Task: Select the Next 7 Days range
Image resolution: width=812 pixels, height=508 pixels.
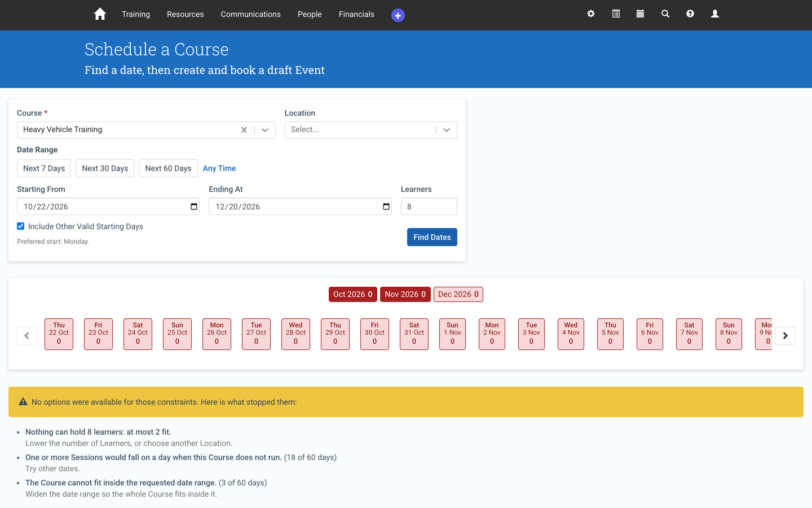Action: [x=44, y=168]
